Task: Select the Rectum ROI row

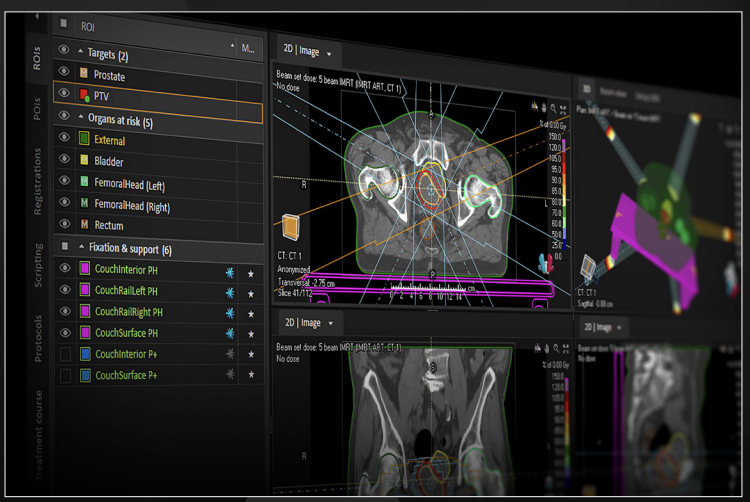Action: (x=108, y=225)
